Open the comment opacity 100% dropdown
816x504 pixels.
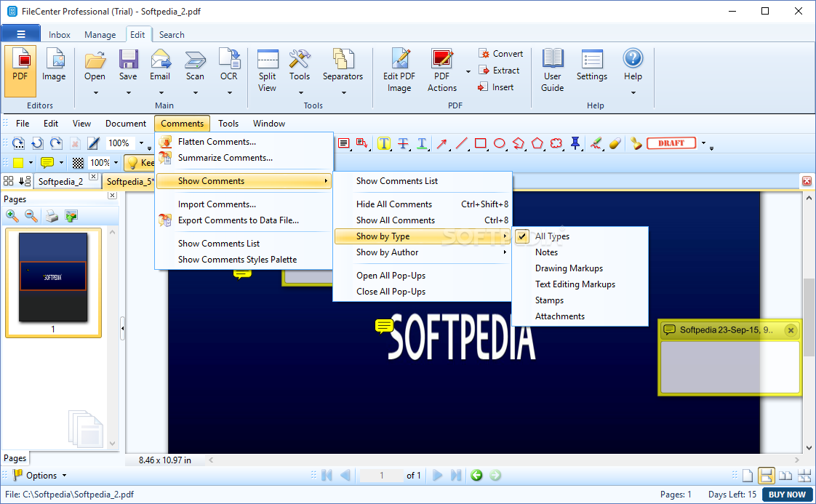[116, 163]
